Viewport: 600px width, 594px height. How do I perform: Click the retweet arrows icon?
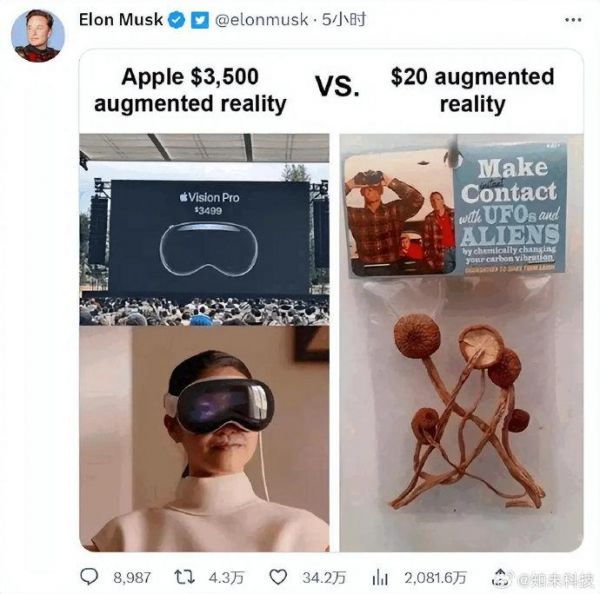tap(184, 577)
